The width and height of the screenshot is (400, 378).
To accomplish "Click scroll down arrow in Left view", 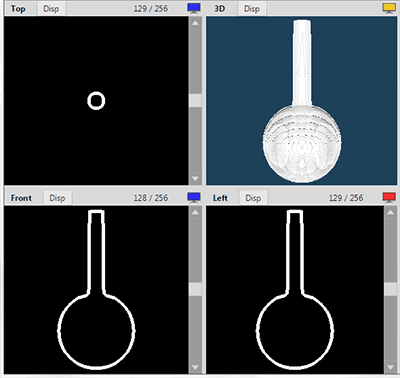I will [390, 368].
